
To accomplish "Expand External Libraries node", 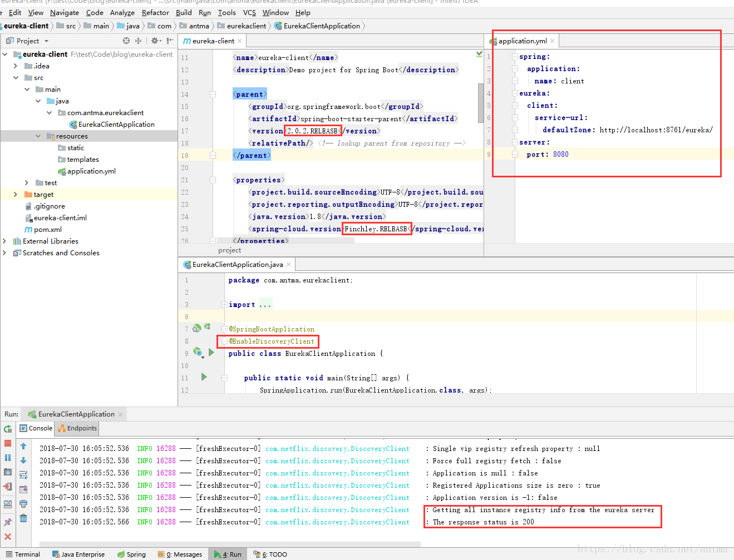I will [5, 241].
